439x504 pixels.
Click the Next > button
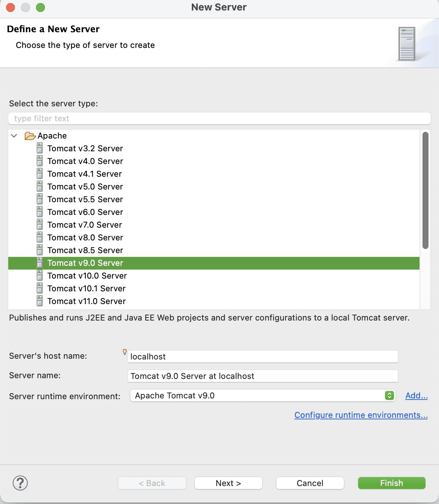(x=228, y=483)
